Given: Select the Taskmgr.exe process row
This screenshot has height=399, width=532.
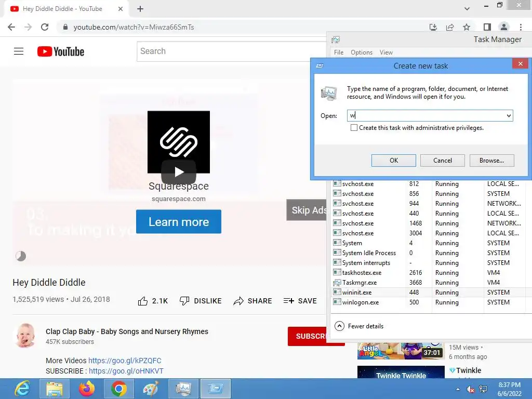Looking at the screenshot, I should pyautogui.click(x=431, y=283).
